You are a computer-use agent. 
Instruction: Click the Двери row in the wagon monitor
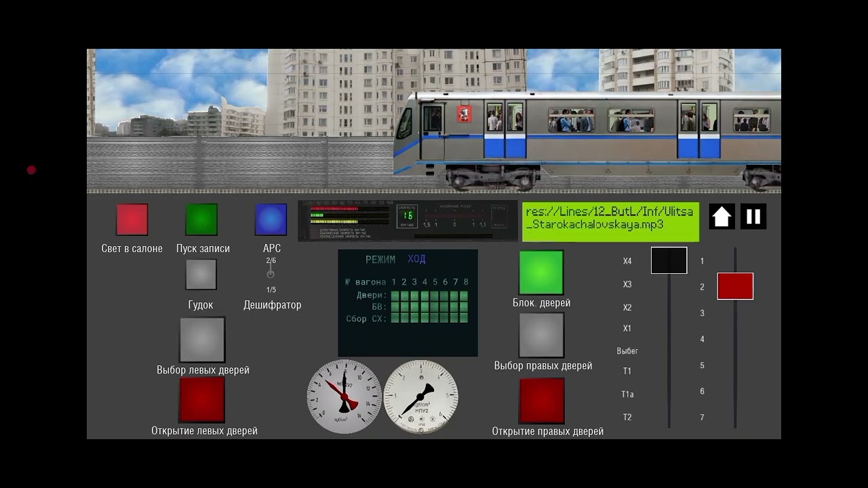point(412,296)
